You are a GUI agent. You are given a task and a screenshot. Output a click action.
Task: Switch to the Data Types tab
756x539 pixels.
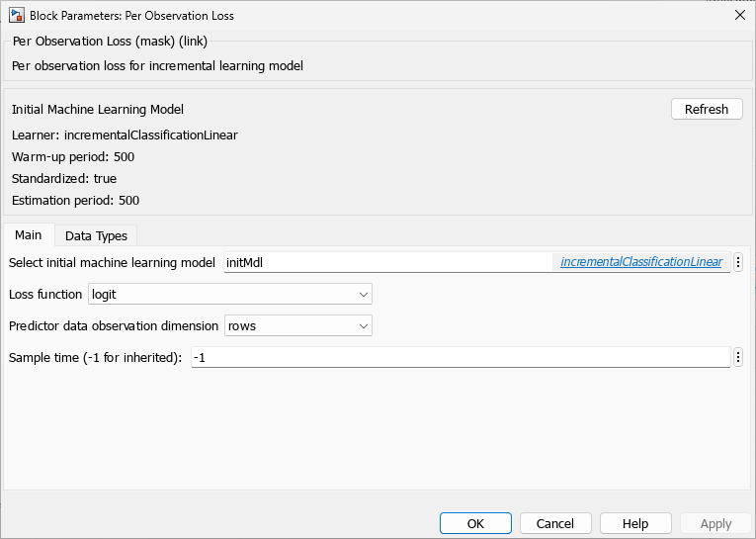pyautogui.click(x=96, y=235)
